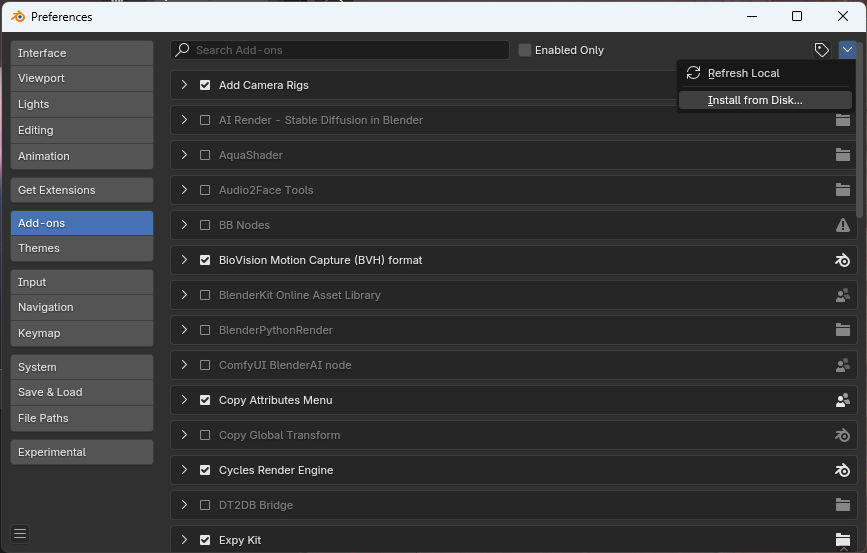
Task: Enable the BB Nodes add-on checkbox
Action: click(x=205, y=225)
